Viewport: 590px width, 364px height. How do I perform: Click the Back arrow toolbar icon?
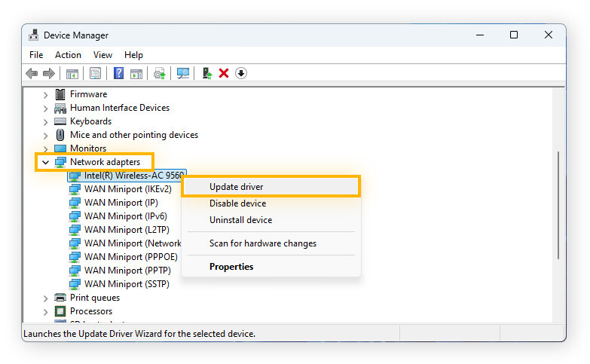[x=32, y=73]
